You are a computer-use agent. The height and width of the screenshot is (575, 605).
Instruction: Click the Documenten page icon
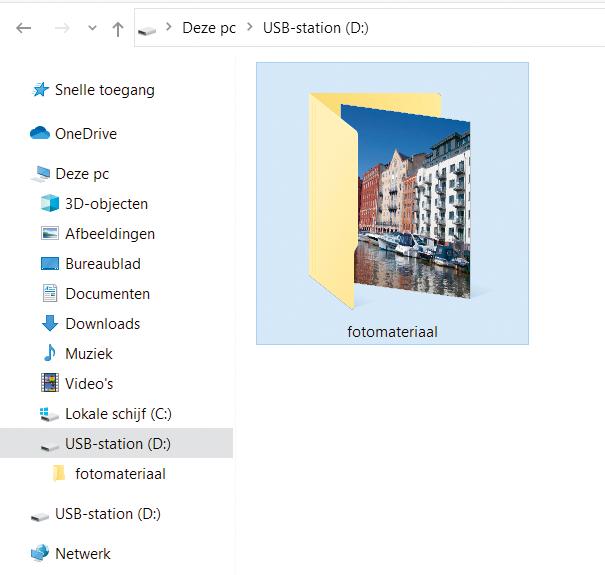point(50,293)
